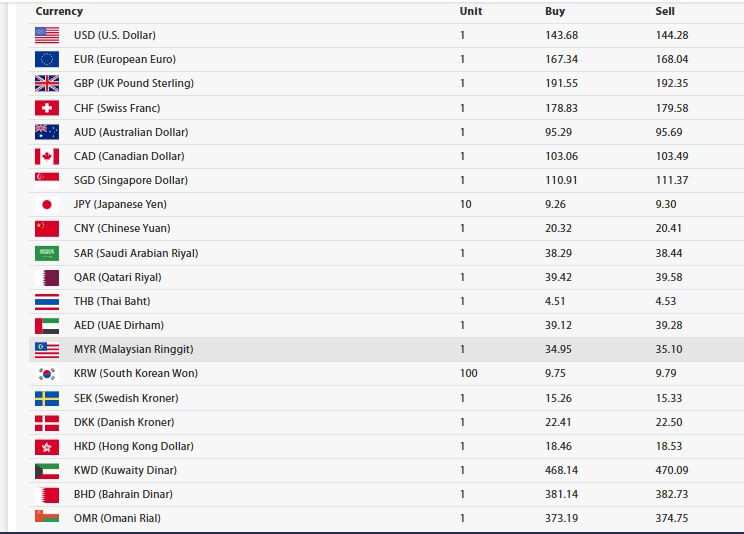Select the SGD (Singapore Dollar) label

pos(130,180)
